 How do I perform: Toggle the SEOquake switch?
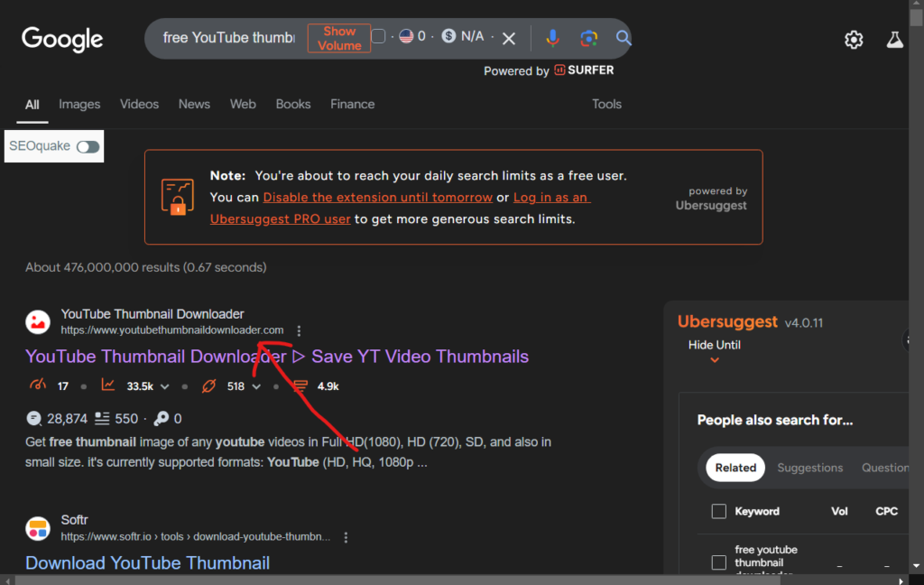[x=88, y=146]
